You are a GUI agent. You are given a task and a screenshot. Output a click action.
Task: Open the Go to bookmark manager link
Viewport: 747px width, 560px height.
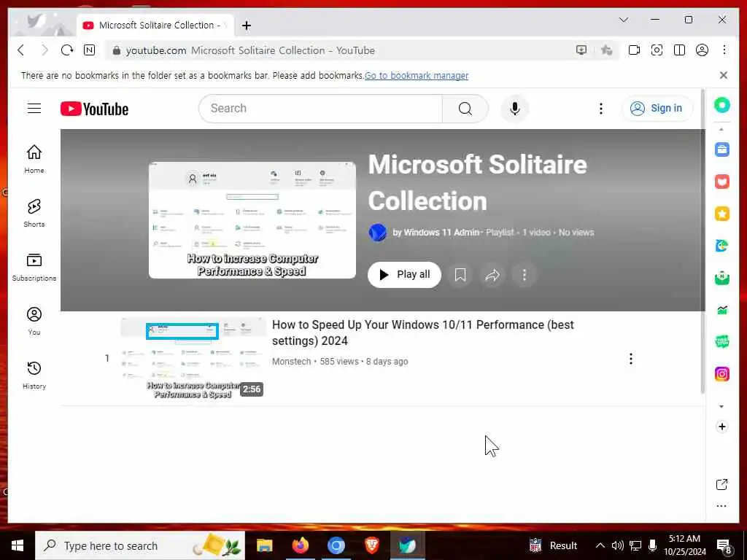pos(417,76)
